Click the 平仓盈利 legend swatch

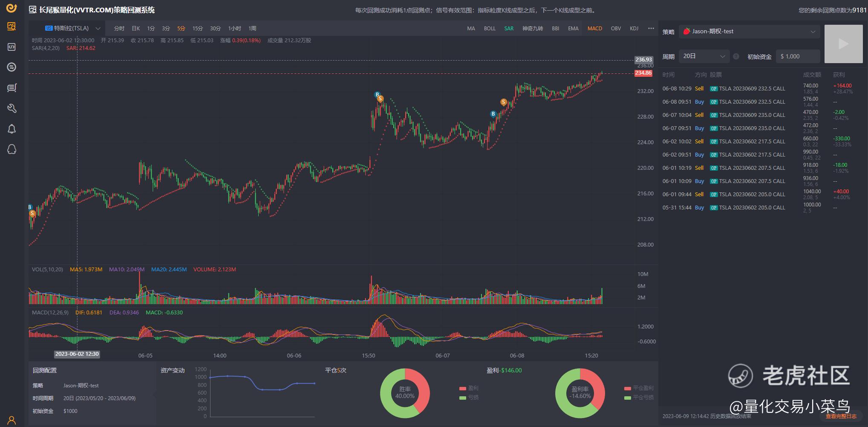click(x=627, y=388)
